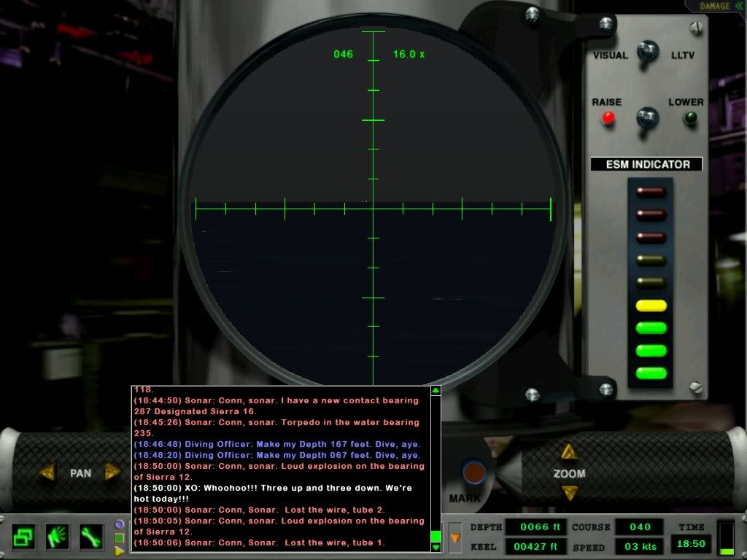Click the PAN label on the left handle
Screen dimensions: 747x560
tap(80, 473)
